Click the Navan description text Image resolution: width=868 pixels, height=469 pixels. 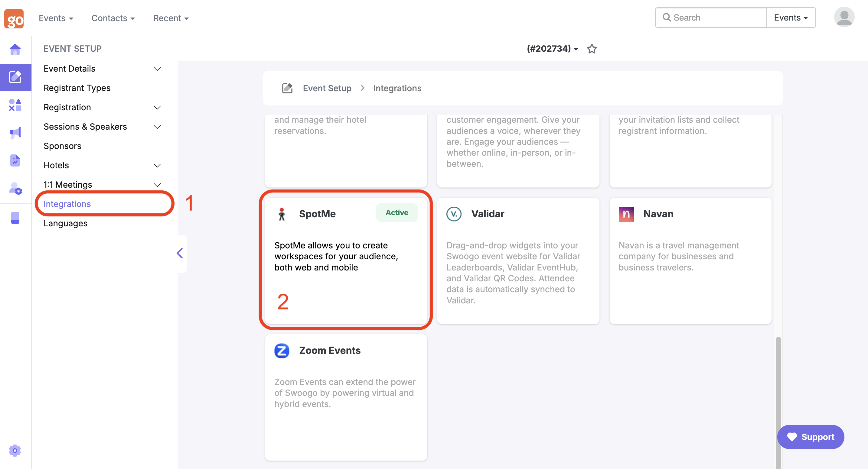pos(679,257)
